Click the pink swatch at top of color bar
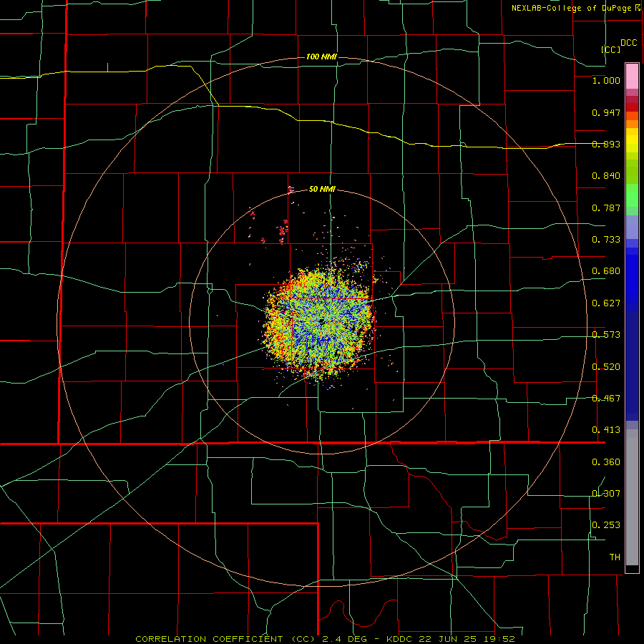 click(x=632, y=77)
